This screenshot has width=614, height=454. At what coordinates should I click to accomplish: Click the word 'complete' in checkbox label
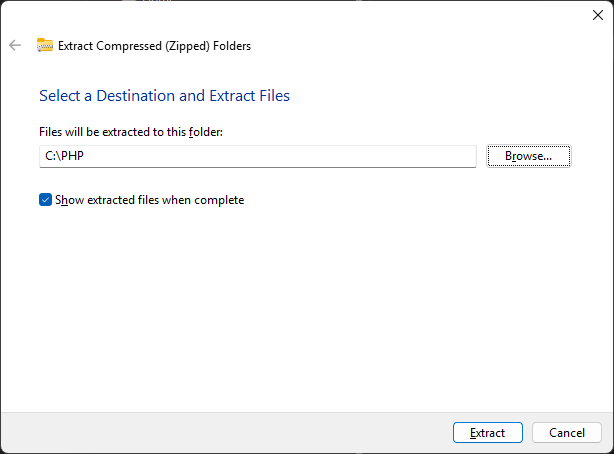coord(219,201)
